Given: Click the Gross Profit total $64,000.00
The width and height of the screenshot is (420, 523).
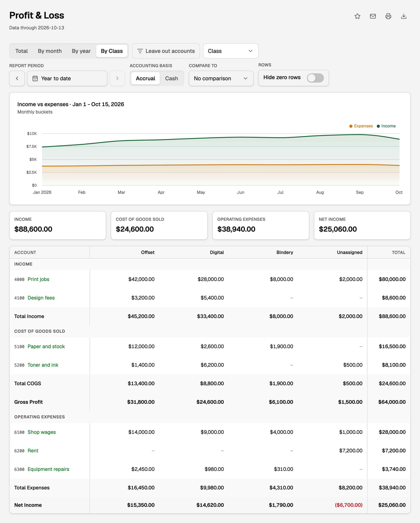Looking at the screenshot, I should pos(392,402).
